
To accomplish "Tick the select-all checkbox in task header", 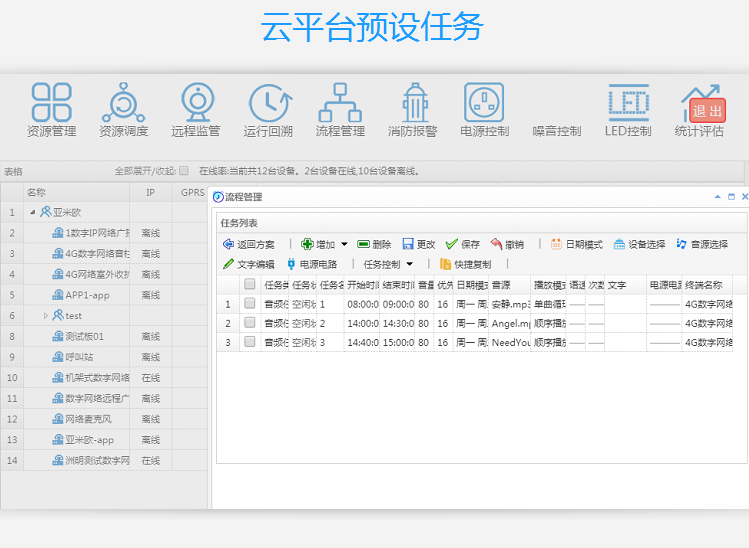I will click(x=250, y=285).
